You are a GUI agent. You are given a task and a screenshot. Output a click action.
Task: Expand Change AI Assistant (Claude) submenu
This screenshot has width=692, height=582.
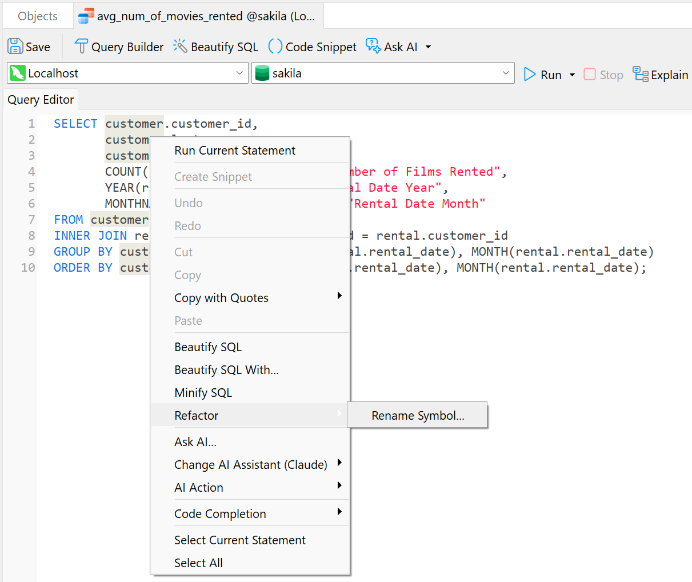[x=250, y=465]
